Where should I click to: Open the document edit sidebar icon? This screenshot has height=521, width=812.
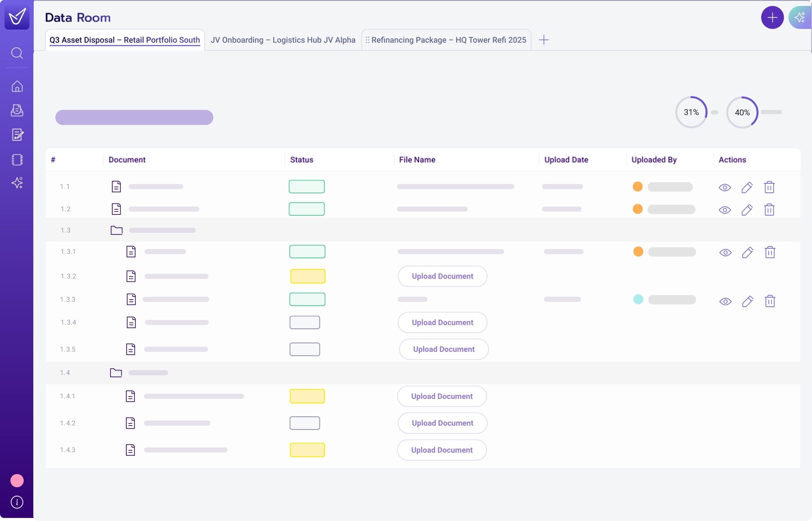coord(17,134)
